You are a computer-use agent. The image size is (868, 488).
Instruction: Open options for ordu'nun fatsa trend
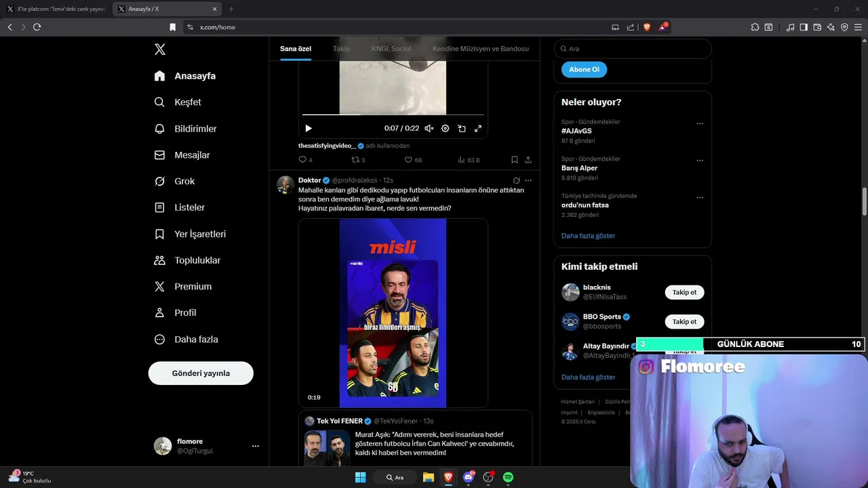tap(700, 198)
